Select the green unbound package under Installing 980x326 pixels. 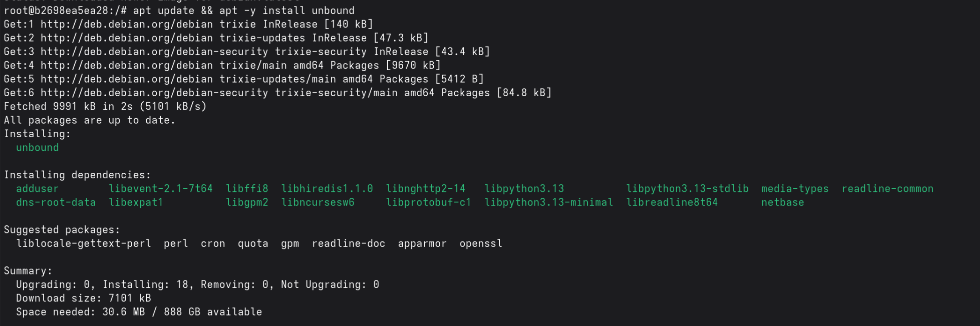(37, 147)
